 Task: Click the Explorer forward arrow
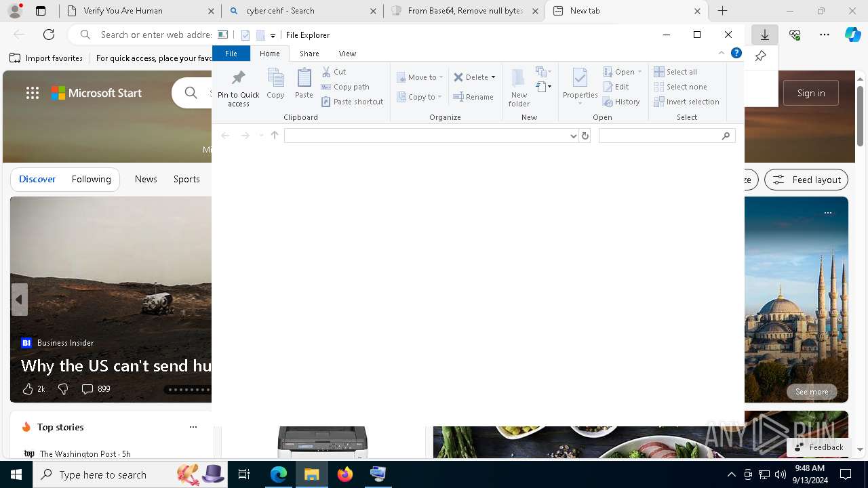coord(245,136)
